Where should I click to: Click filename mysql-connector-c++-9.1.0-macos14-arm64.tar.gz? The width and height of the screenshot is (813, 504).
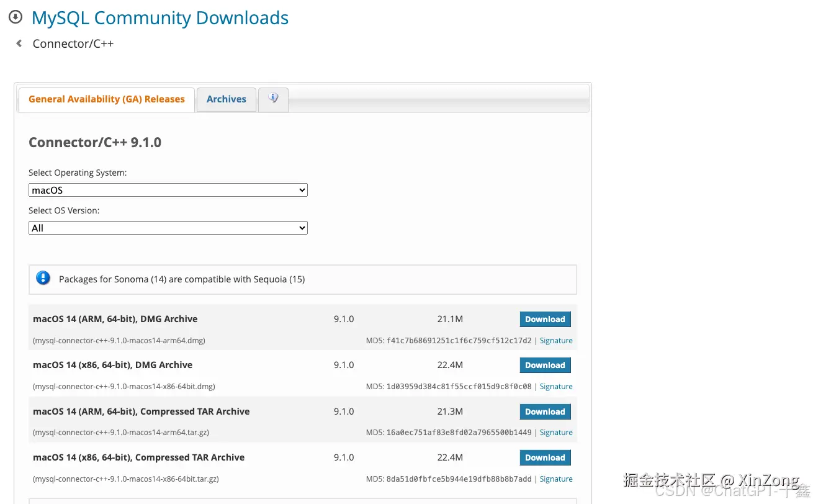[x=122, y=433]
